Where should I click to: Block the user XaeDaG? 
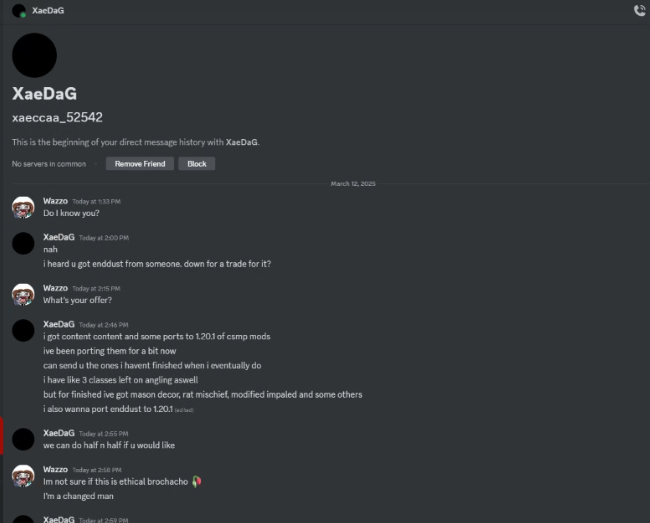[x=197, y=163]
